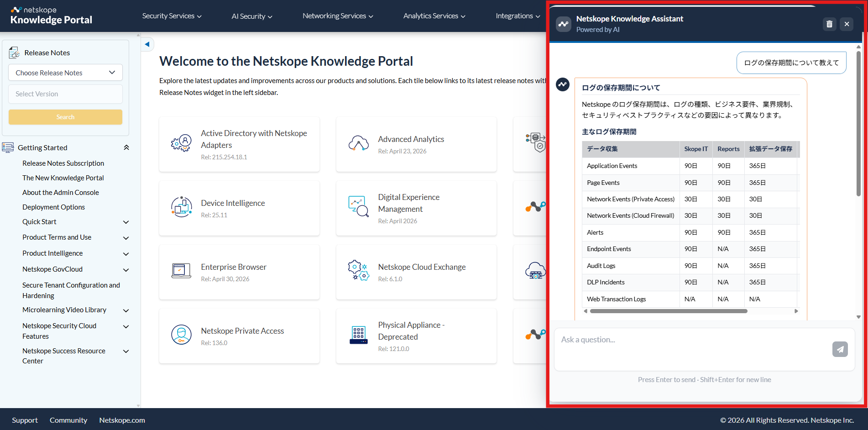Click Netskope Private Access tile title
Image resolution: width=868 pixels, height=430 pixels.
(x=242, y=331)
